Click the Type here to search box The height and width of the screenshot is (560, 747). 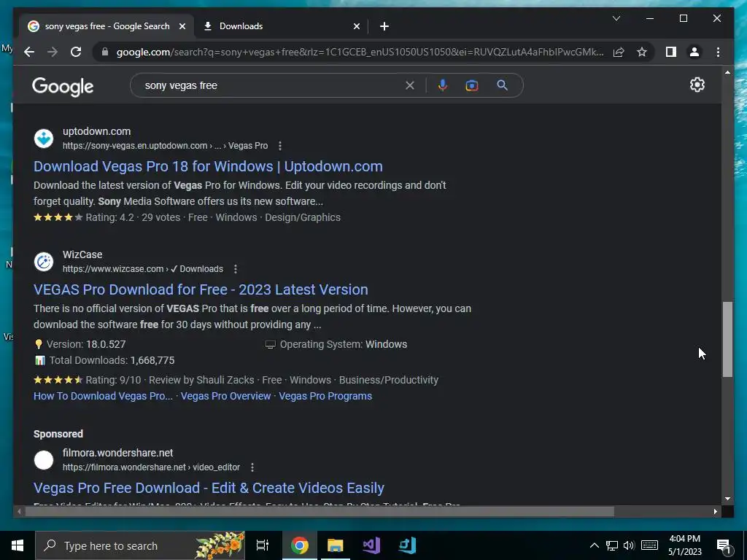pos(140,545)
